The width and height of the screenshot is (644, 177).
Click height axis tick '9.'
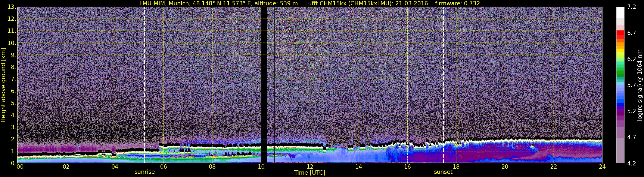click(x=13, y=55)
